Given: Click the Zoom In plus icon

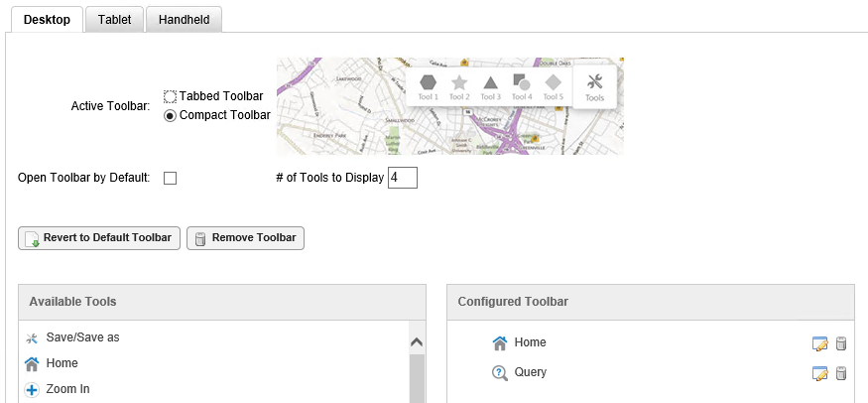Looking at the screenshot, I should click(x=32, y=390).
